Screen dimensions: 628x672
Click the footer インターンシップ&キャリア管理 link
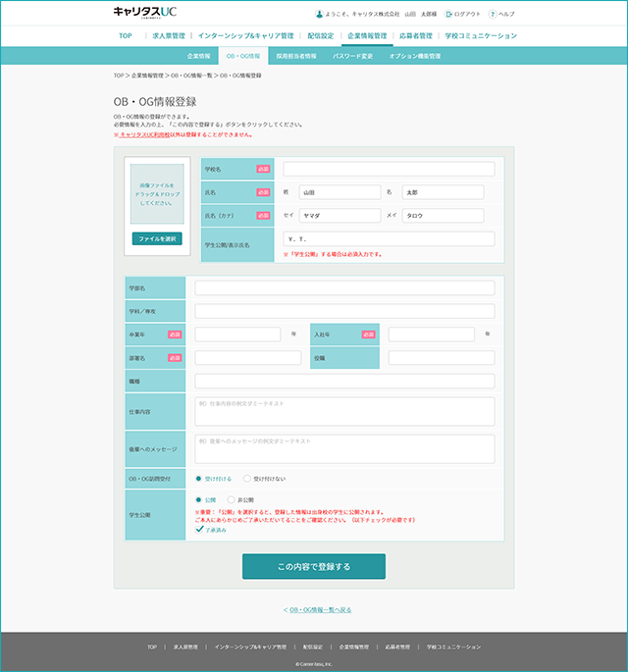pos(250,647)
